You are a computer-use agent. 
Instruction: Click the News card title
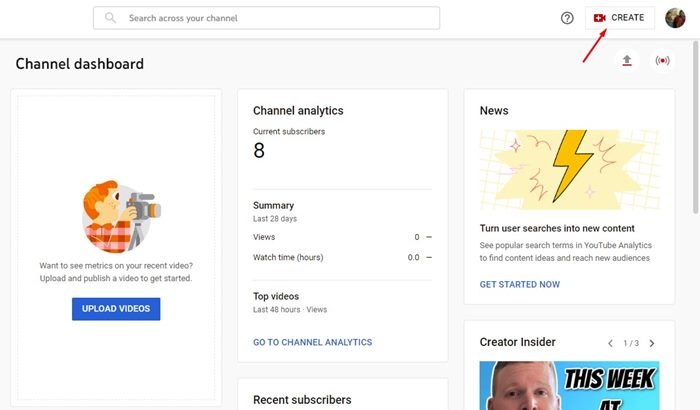coord(494,111)
